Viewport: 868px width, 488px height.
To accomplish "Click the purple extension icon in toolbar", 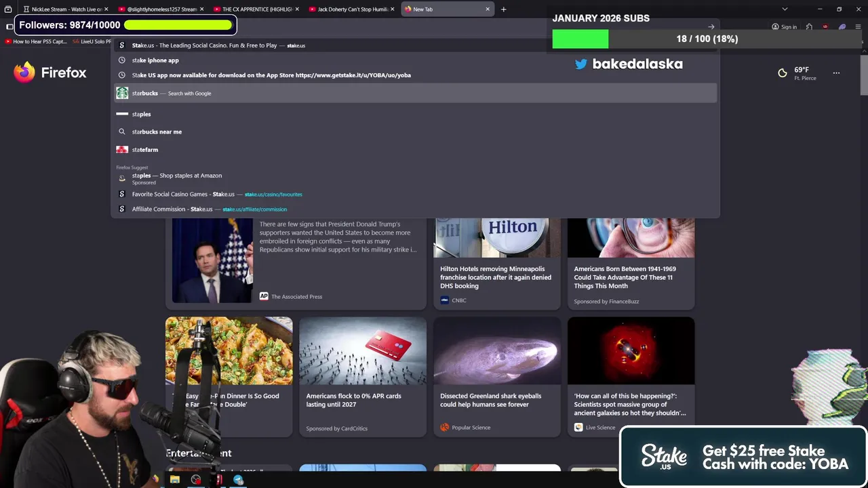I will [x=842, y=27].
